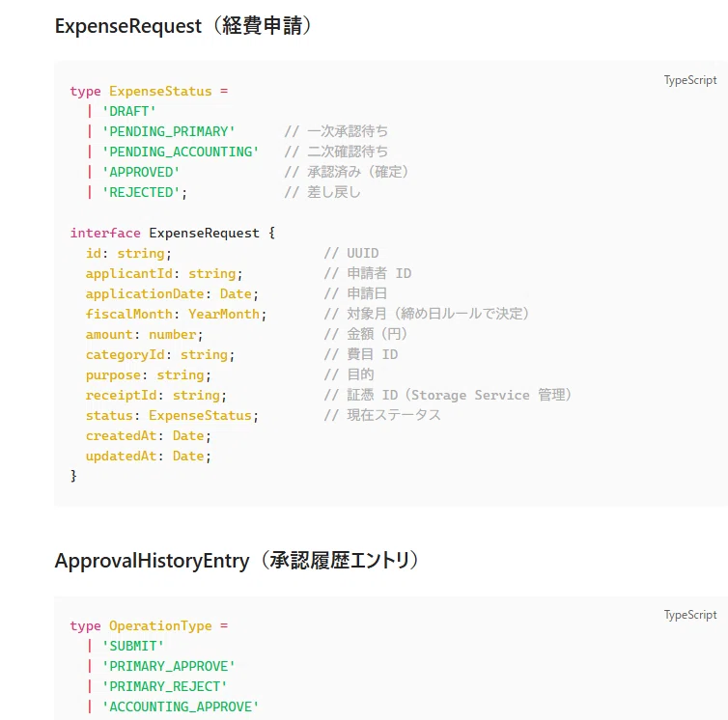Click the 'amount: number;' field
728x720 pixels.
pyautogui.click(x=145, y=335)
